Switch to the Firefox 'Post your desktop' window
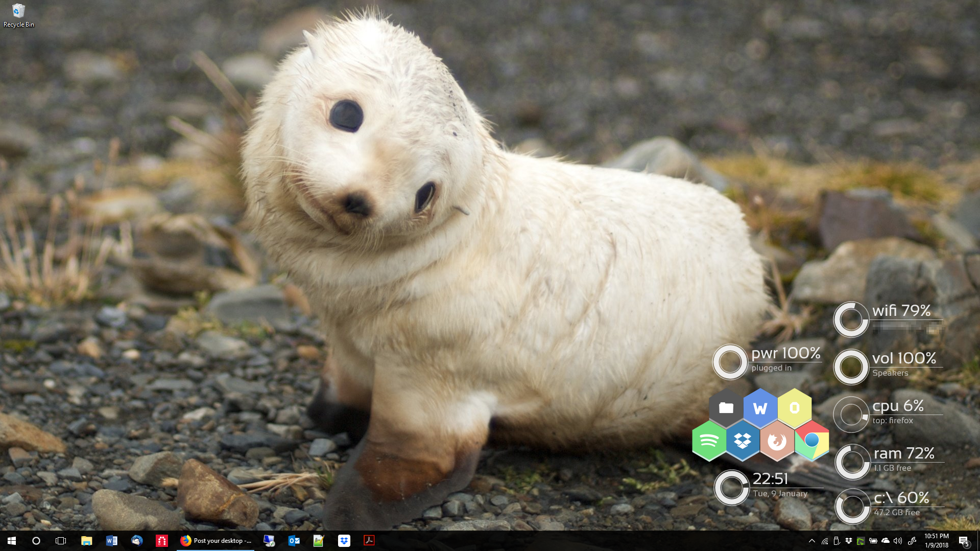The width and height of the screenshot is (980, 551). click(216, 541)
